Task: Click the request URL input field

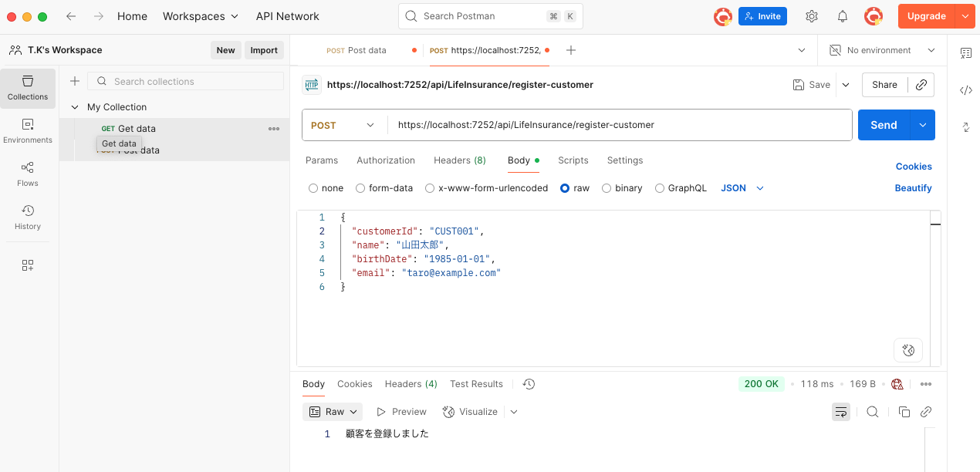Action: pyautogui.click(x=617, y=125)
